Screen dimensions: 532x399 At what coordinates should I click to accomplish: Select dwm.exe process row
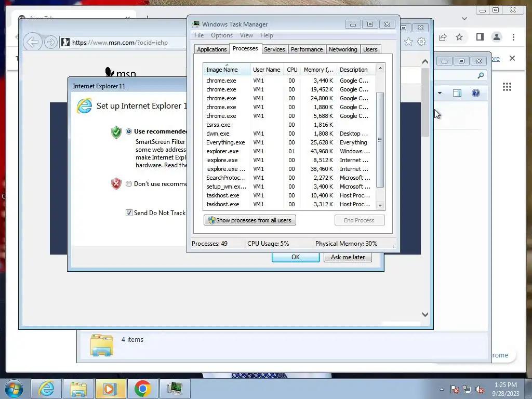289,134
